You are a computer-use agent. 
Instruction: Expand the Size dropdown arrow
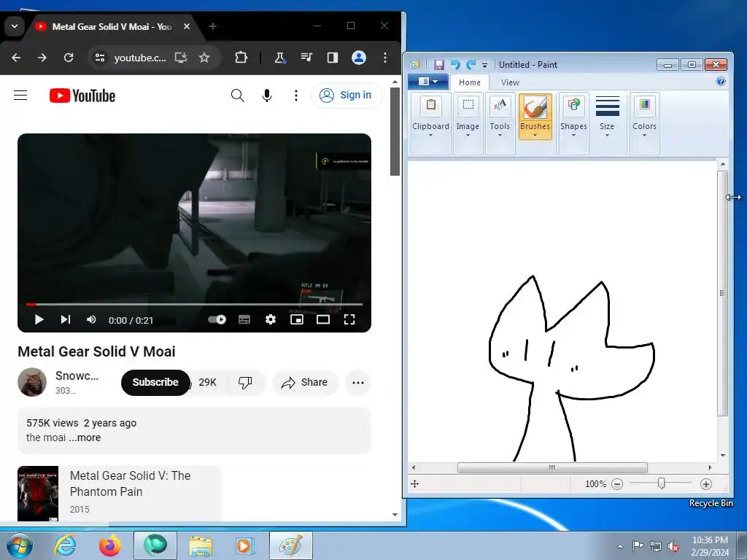click(x=607, y=135)
